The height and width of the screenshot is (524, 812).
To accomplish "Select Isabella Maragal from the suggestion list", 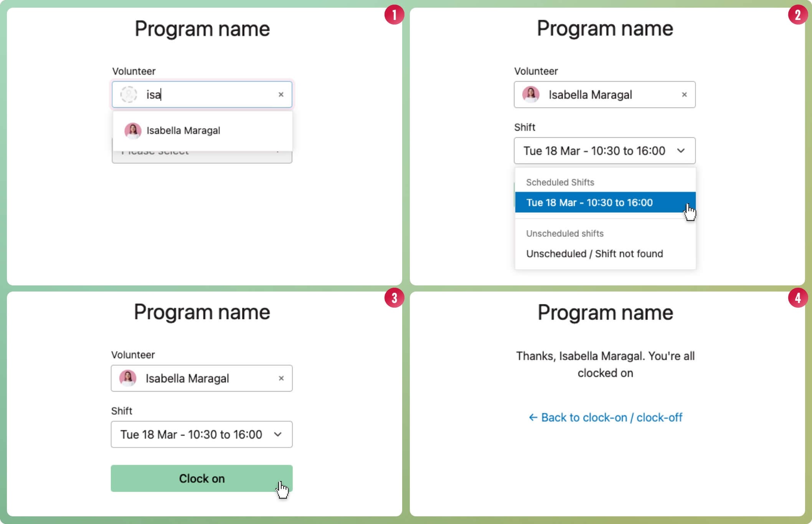I will coord(183,131).
